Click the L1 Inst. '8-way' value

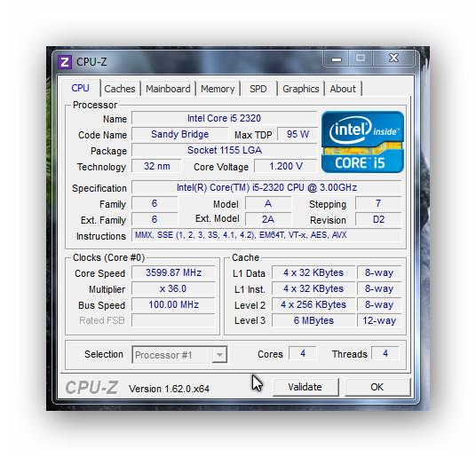point(379,288)
